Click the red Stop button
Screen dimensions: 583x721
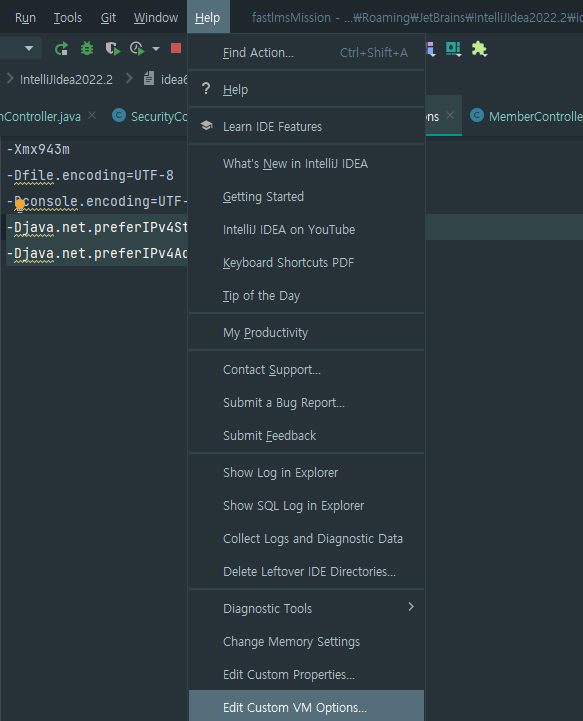coord(176,48)
